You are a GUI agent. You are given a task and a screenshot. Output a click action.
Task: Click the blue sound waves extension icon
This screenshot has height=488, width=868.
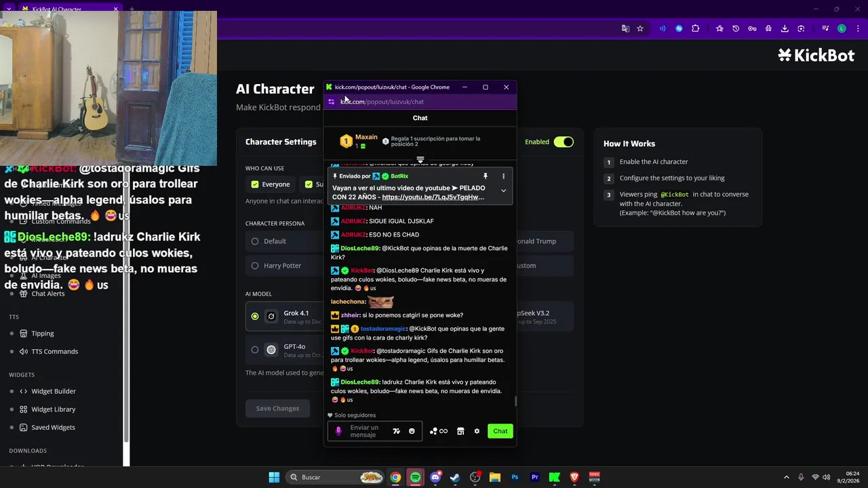pyautogui.click(x=663, y=28)
